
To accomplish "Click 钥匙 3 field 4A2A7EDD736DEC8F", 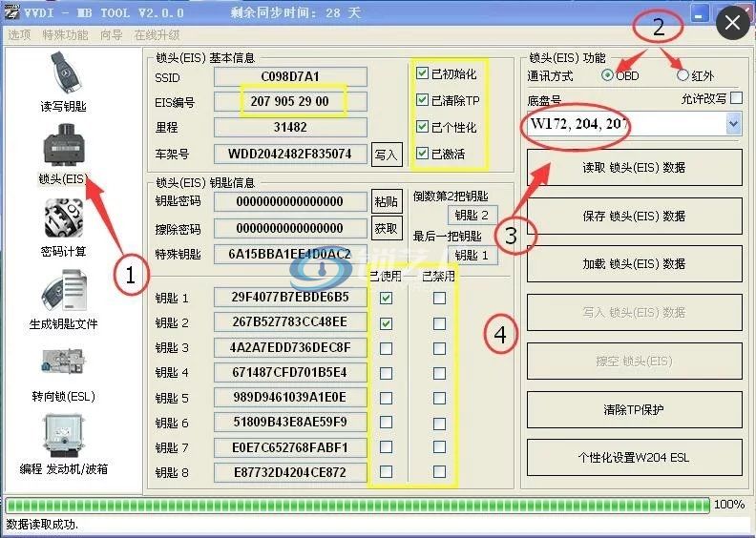I will click(290, 347).
